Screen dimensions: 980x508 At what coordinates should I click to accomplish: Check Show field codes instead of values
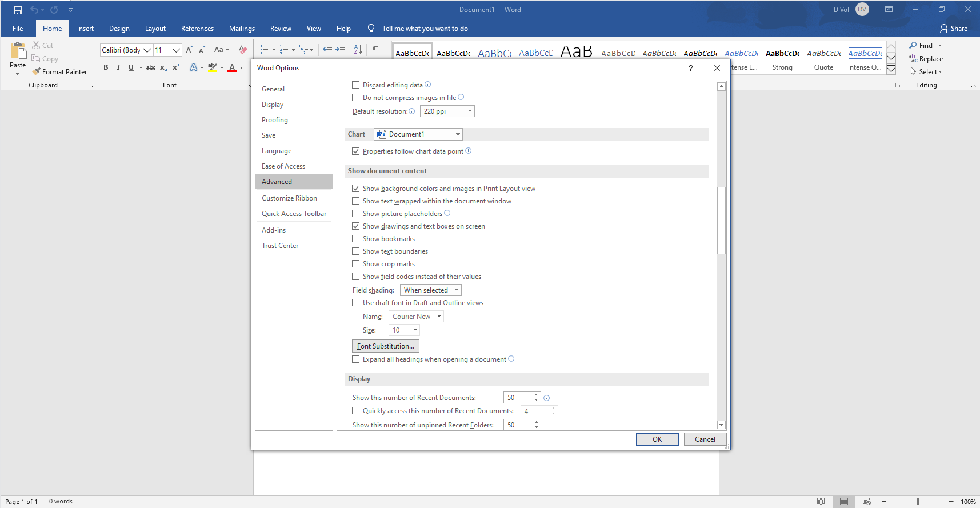coord(356,277)
